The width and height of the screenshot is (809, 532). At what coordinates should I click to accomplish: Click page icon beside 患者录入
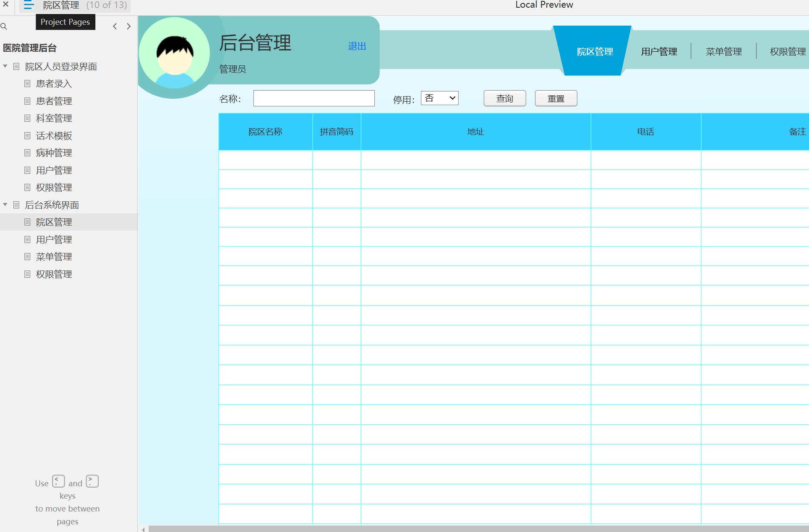coord(27,84)
